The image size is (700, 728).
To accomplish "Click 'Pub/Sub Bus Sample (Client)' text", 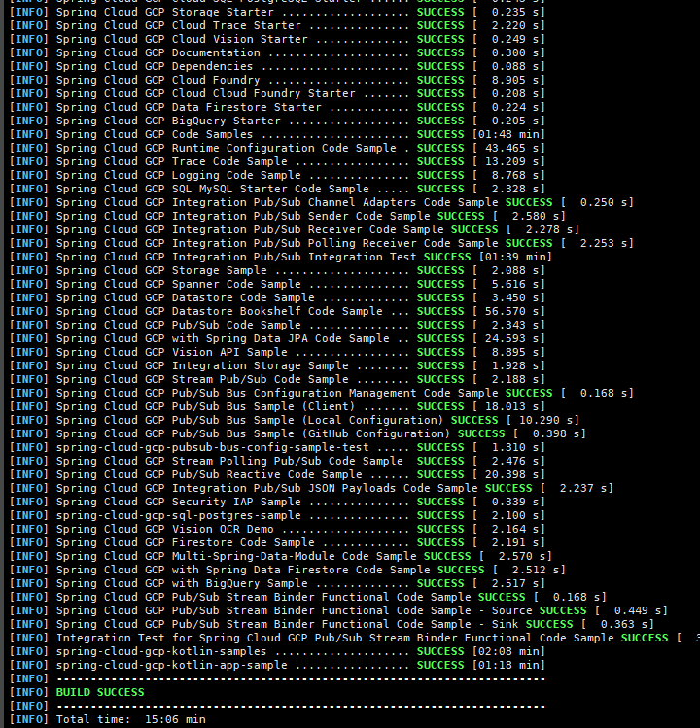I will click(x=263, y=406).
